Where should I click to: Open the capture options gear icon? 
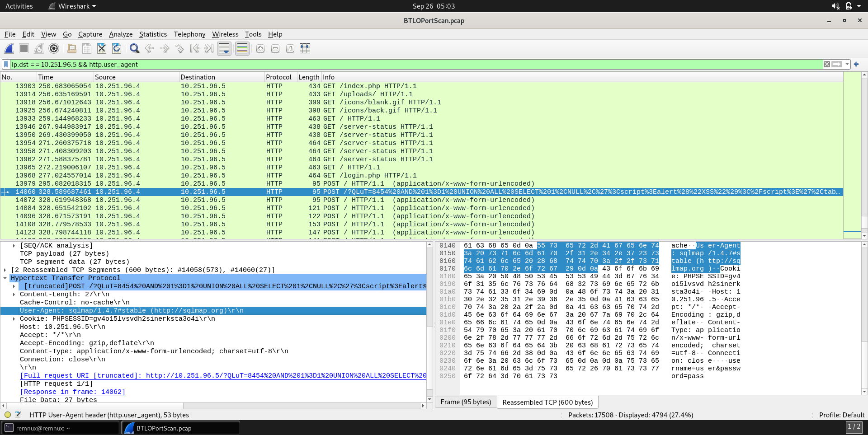click(54, 49)
